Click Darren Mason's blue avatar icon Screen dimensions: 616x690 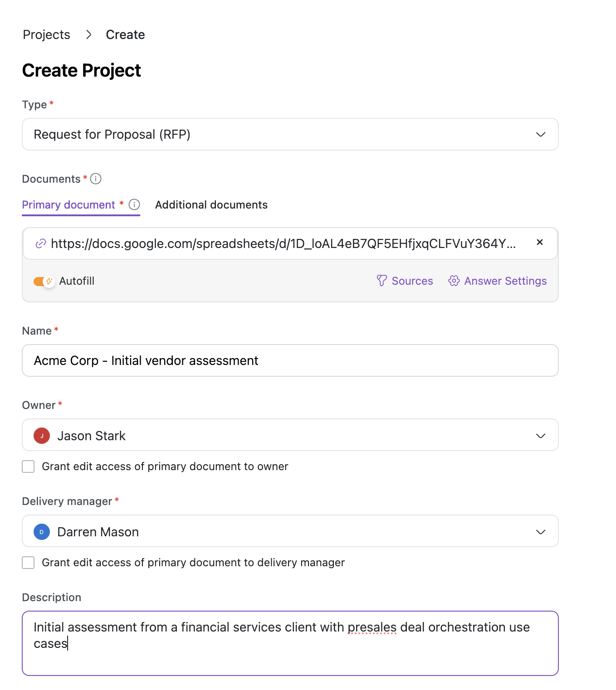[x=42, y=532]
